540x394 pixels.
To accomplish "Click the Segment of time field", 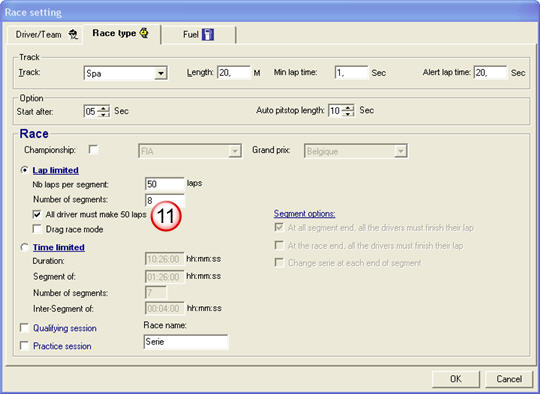I will 165,277.
